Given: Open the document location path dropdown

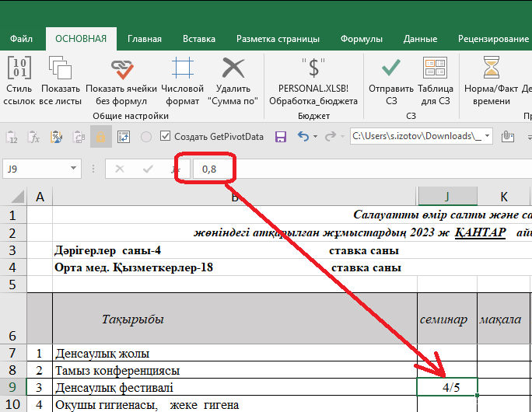Looking at the screenshot, I should click(x=487, y=136).
